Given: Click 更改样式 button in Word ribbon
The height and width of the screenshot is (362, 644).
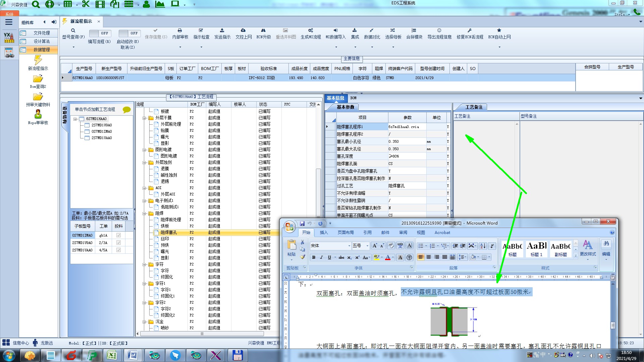Looking at the screenshot, I should pyautogui.click(x=588, y=248).
